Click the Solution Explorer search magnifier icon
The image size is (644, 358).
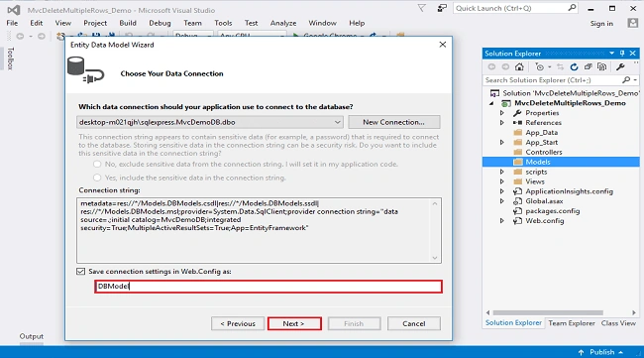click(x=626, y=79)
